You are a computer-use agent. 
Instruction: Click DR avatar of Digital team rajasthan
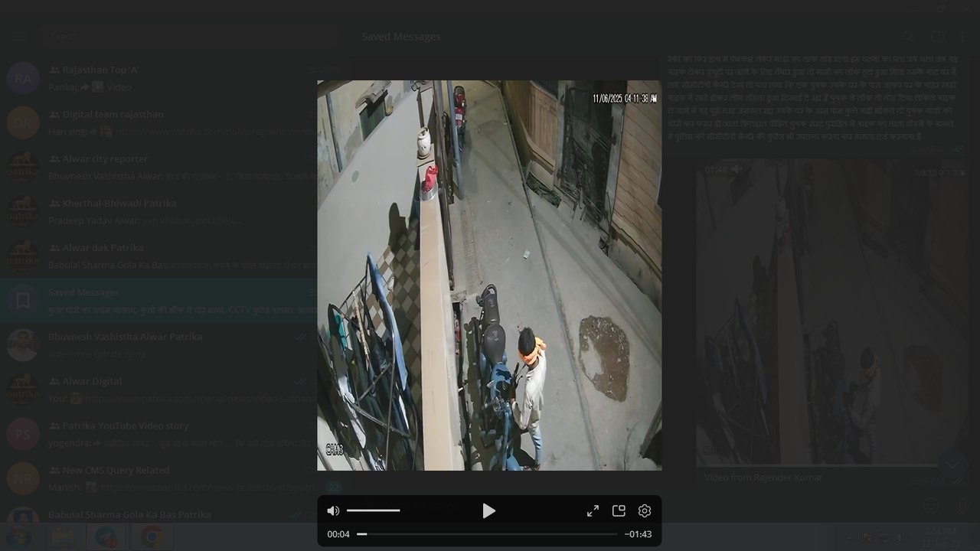[x=23, y=122]
